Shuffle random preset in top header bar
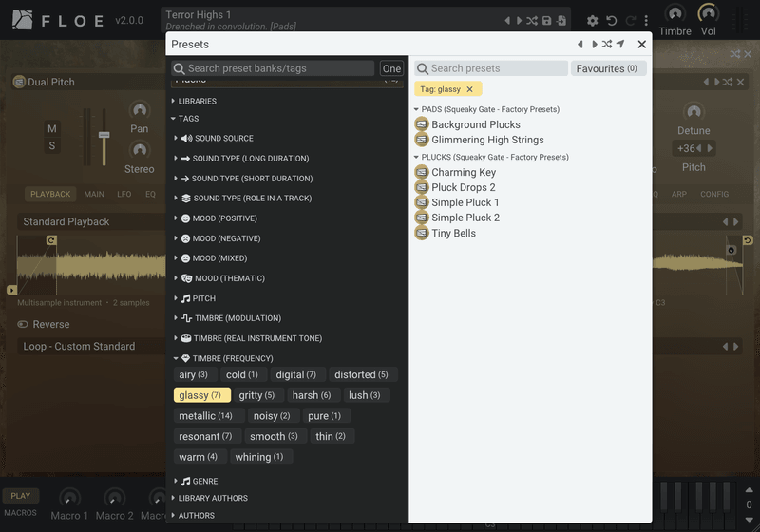 [x=532, y=20]
